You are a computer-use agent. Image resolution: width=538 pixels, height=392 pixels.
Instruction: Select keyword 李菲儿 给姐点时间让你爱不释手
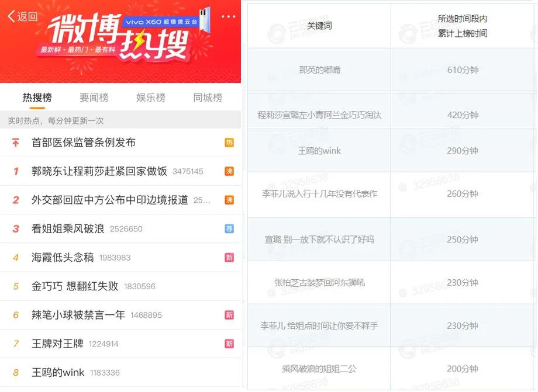coord(319,325)
